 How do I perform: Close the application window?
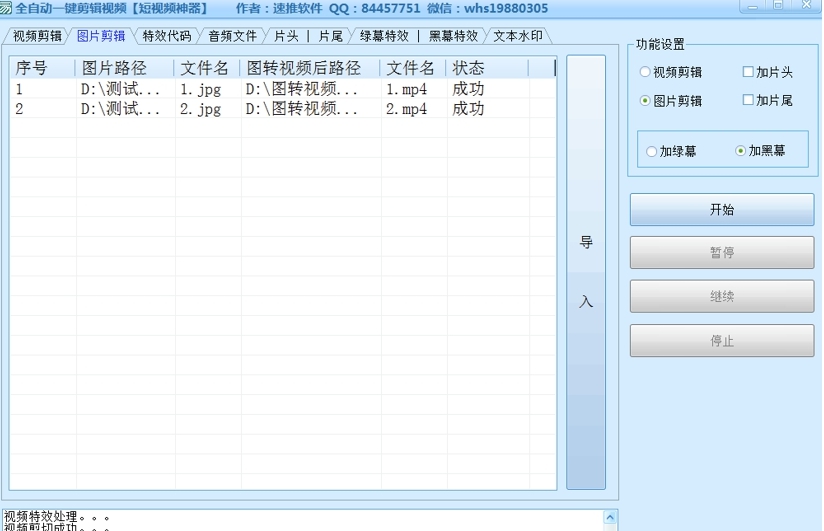coord(807,5)
